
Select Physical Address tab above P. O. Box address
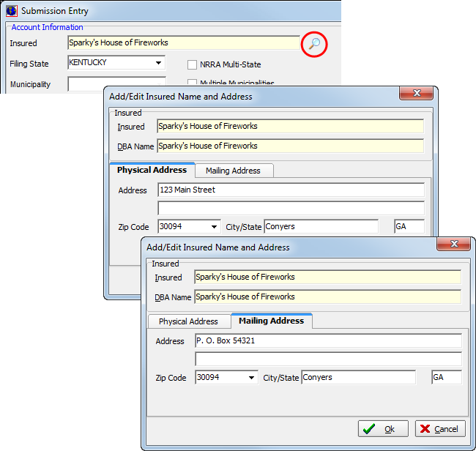point(188,321)
